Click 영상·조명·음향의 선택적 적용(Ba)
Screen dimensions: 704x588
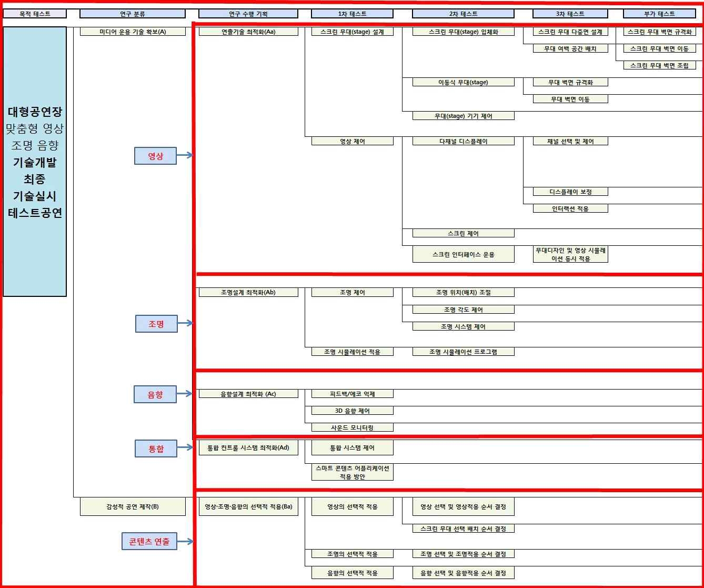point(248,506)
